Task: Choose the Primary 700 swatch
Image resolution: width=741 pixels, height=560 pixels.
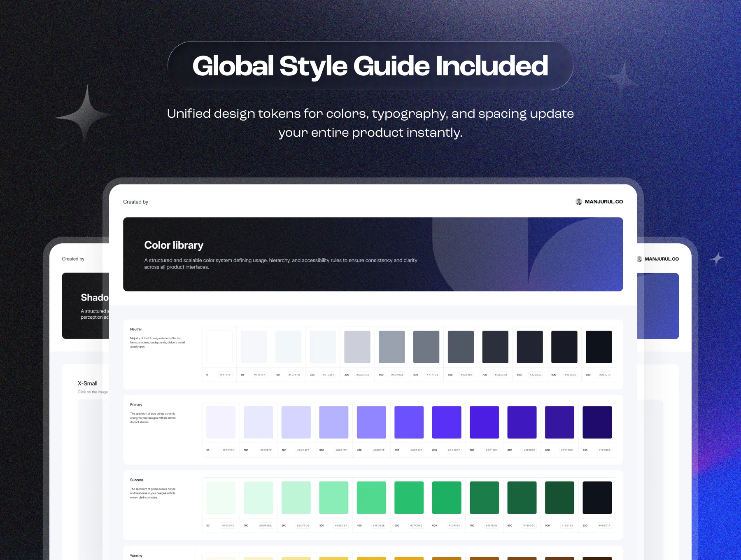Action: pos(484,422)
